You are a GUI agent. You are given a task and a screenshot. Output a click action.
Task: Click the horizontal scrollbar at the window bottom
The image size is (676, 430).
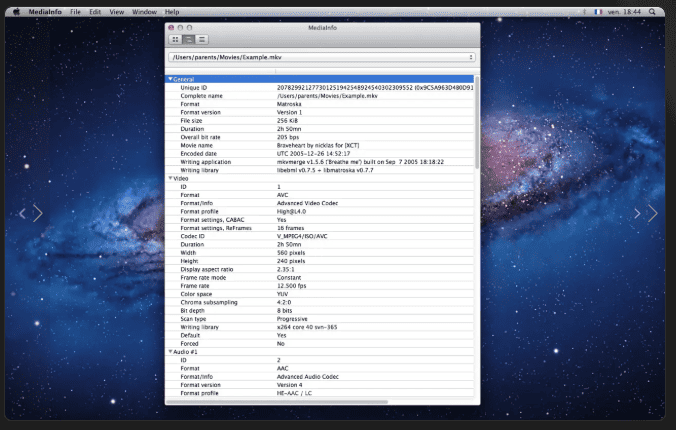pos(277,402)
